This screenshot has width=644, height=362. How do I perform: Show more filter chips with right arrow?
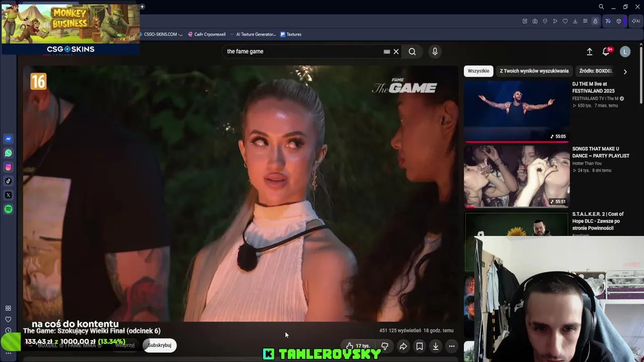point(625,71)
